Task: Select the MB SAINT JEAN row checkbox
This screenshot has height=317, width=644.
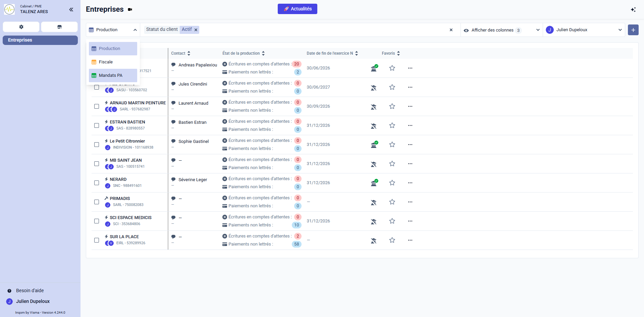Action: (x=97, y=164)
